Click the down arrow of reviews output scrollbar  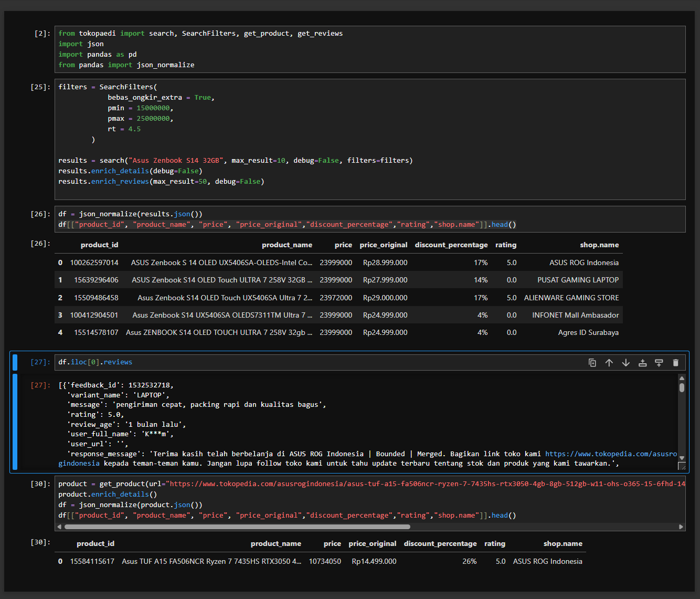click(x=682, y=458)
